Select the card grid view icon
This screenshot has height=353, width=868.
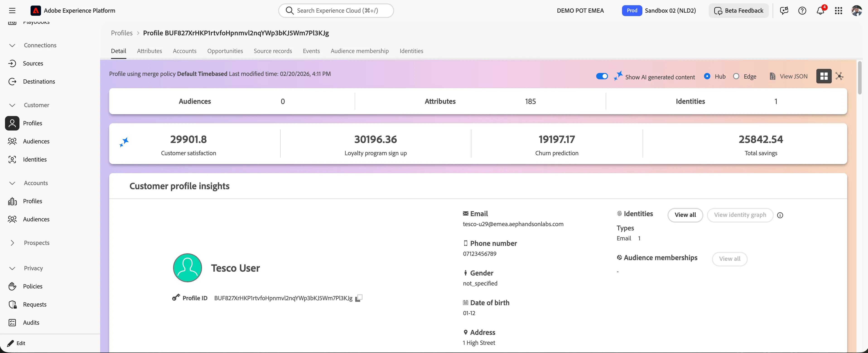click(824, 76)
